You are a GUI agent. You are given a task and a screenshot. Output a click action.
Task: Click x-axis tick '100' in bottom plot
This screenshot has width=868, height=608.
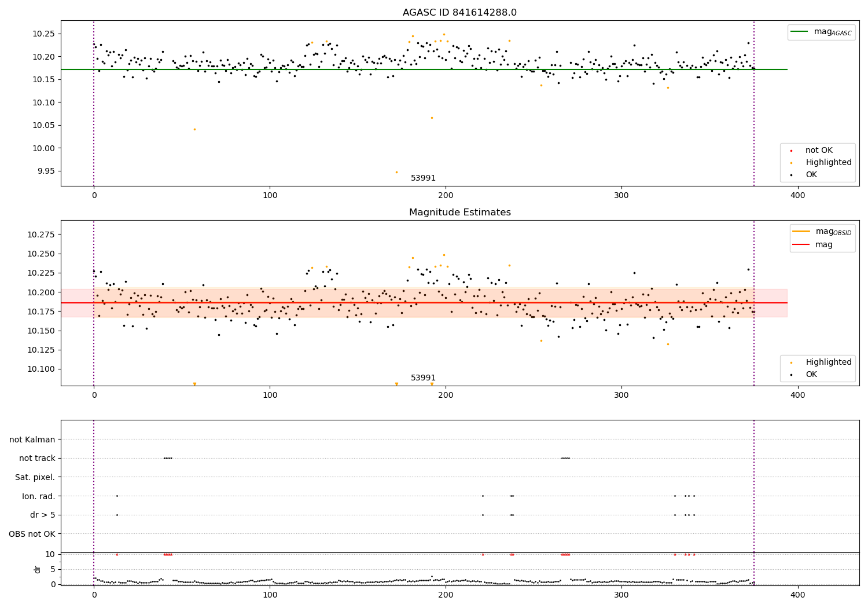pos(270,595)
